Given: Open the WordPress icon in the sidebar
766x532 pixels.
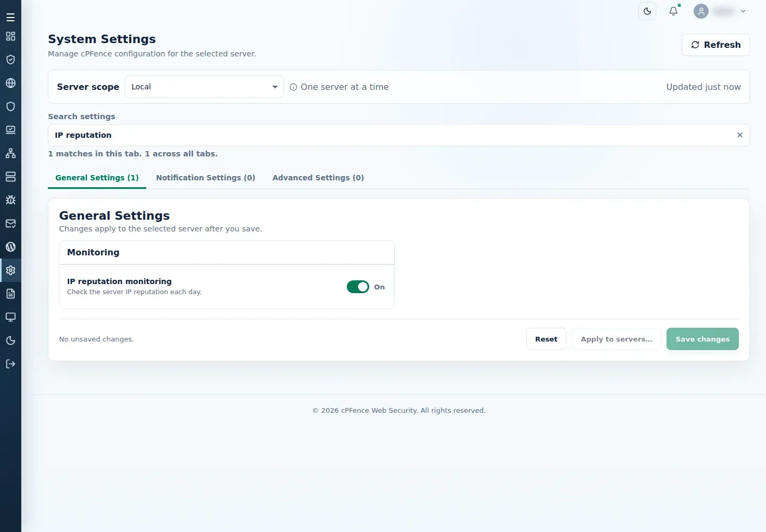Looking at the screenshot, I should tap(11, 247).
